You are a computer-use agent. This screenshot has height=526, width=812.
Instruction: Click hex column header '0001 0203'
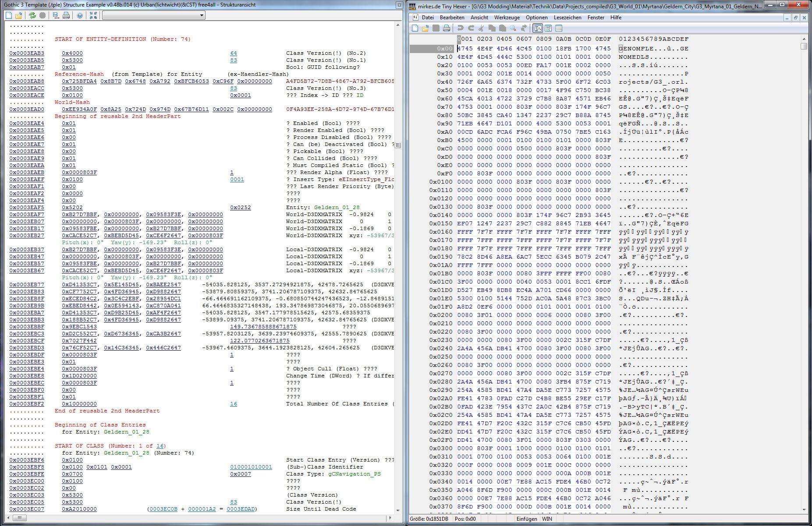(475, 39)
